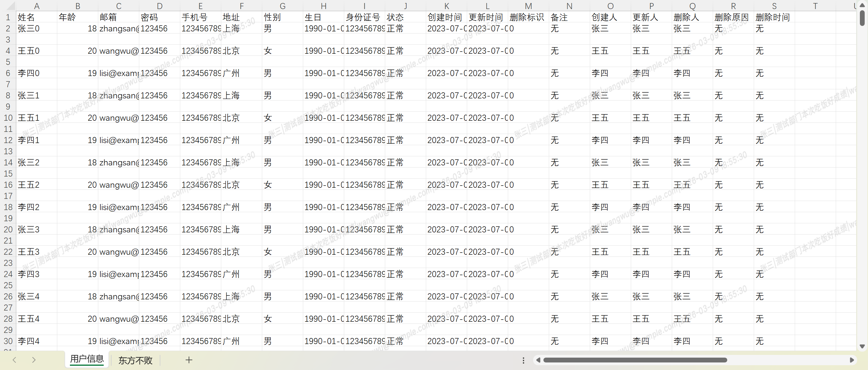Add a new sheet with plus icon

click(x=189, y=360)
